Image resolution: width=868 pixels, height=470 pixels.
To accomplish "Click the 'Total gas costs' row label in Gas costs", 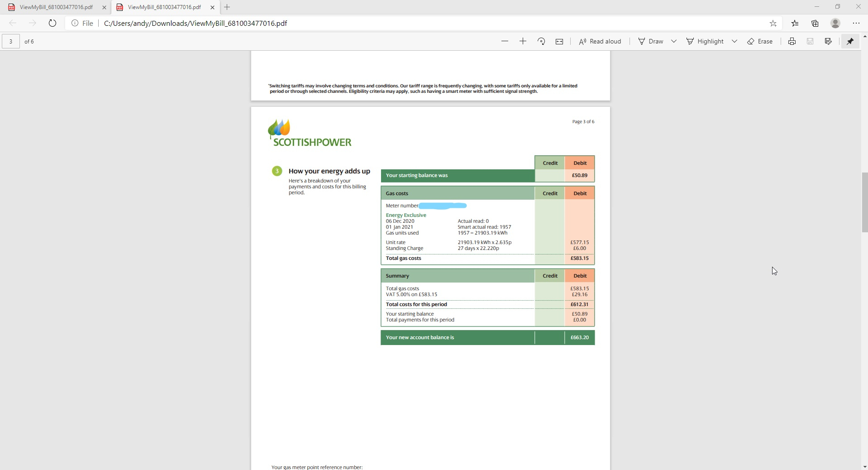I will [x=403, y=258].
